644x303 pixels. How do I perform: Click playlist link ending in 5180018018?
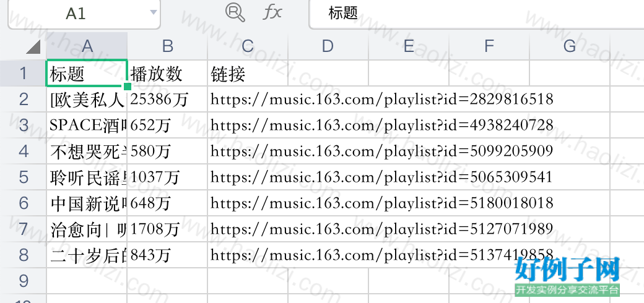point(382,203)
